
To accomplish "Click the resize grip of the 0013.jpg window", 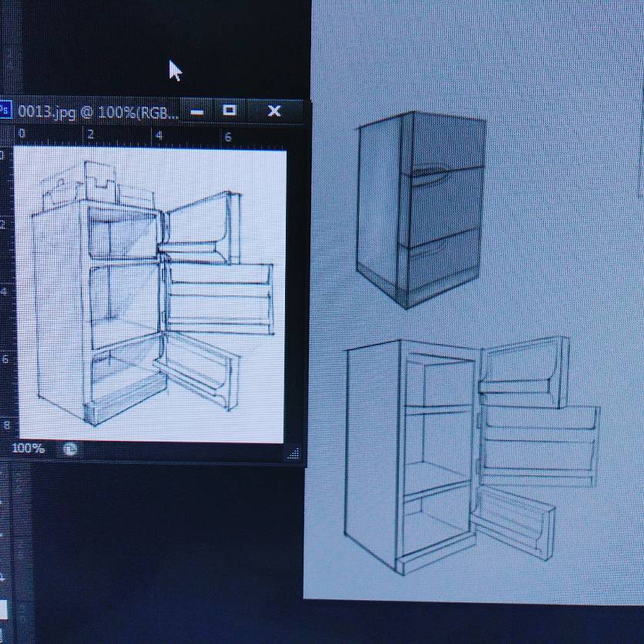I will tap(293, 453).
